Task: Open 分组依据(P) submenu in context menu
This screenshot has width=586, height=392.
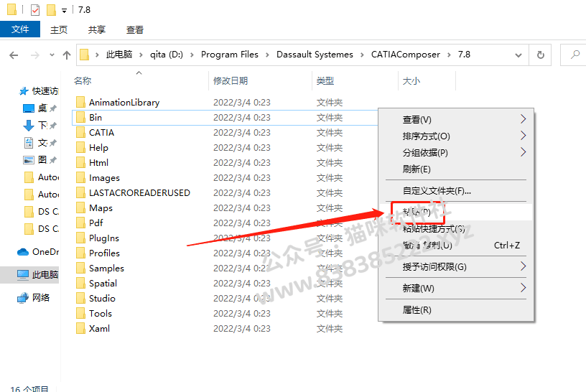Action: [x=456, y=152]
